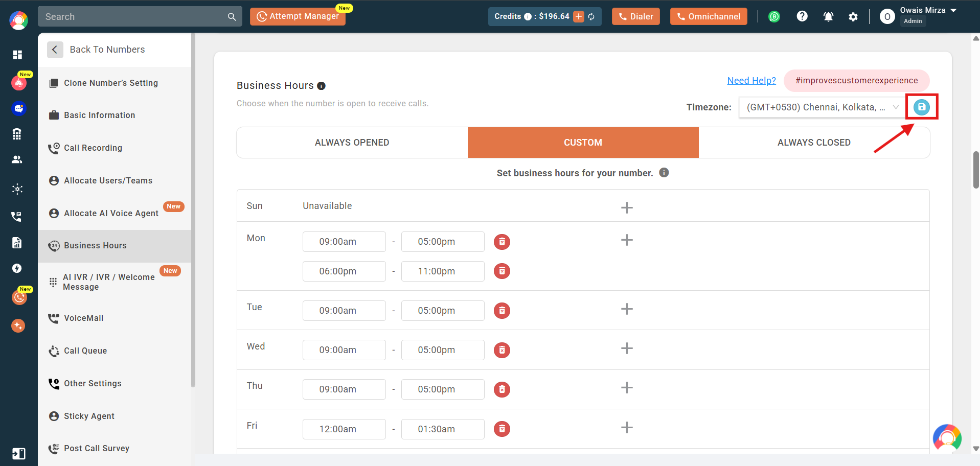980x466 pixels.
Task: Click Need Help? link
Action: pos(751,81)
